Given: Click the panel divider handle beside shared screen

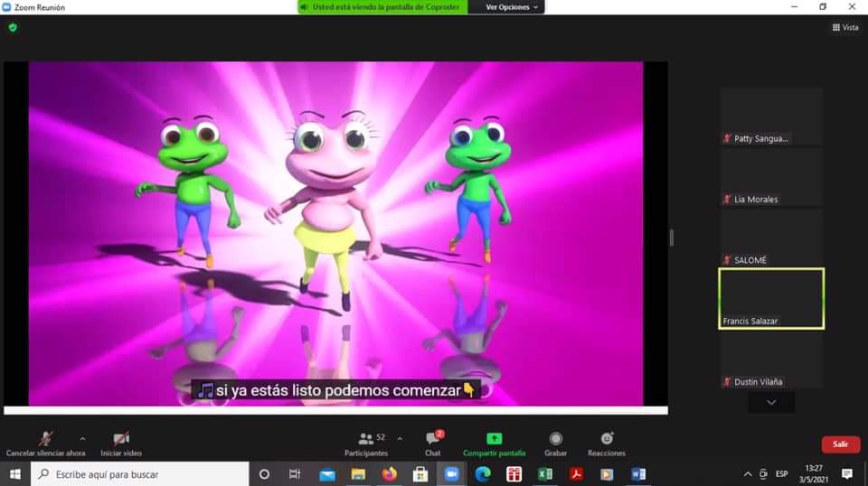Looking at the screenshot, I should 672,238.
